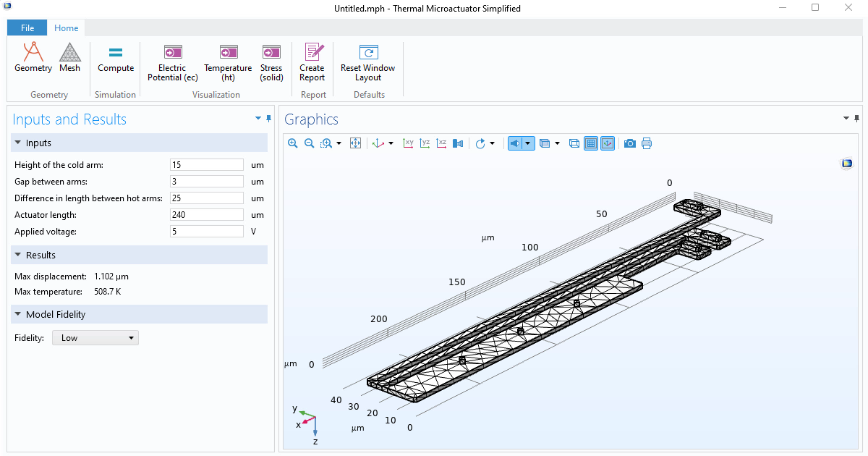Image resolution: width=868 pixels, height=456 pixels.
Task: Collapse the Inputs section
Action: pyautogui.click(x=19, y=143)
